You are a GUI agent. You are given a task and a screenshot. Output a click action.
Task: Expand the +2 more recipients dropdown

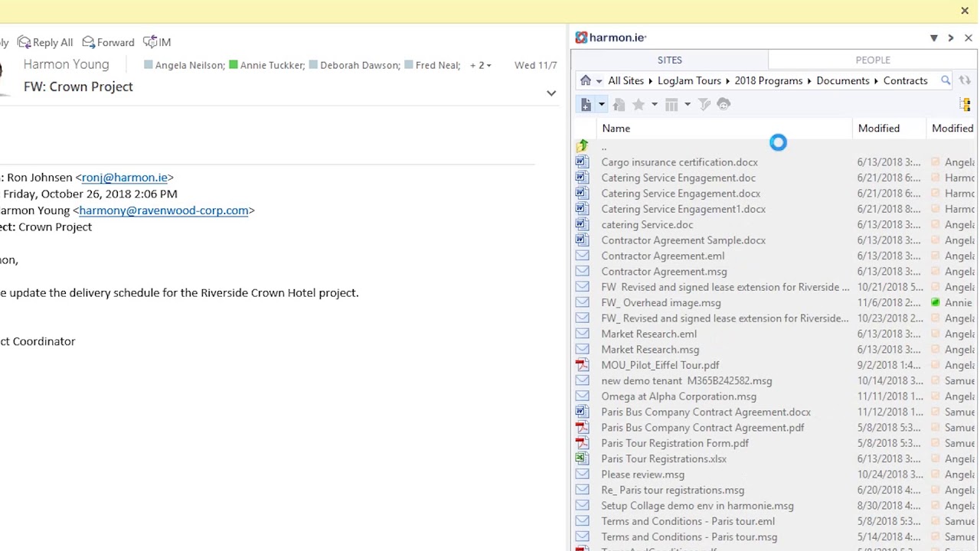(x=480, y=65)
